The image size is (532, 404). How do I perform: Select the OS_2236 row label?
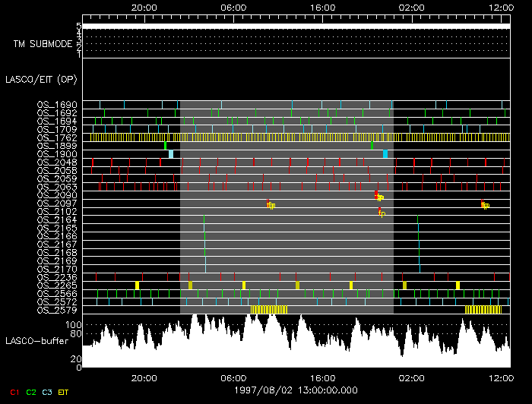point(57,277)
